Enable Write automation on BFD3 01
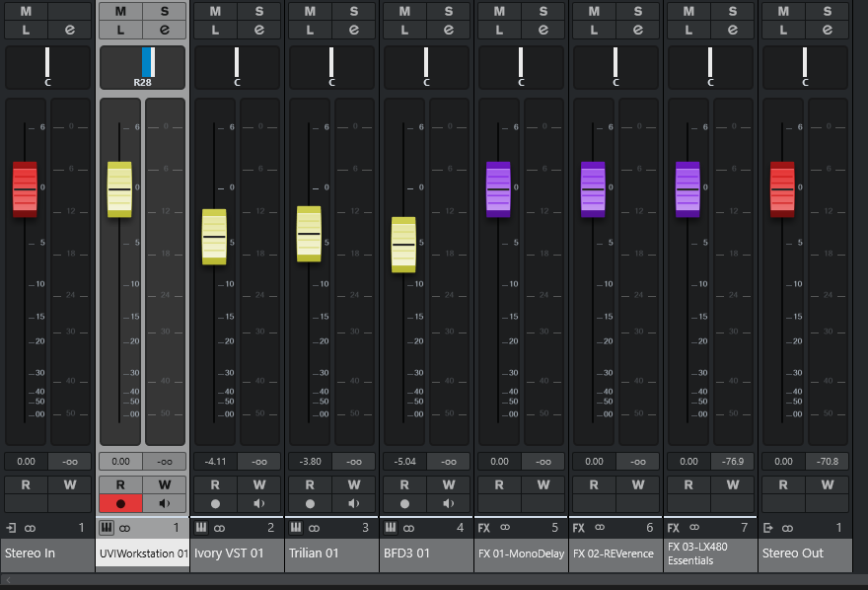This screenshot has height=590, width=868. (x=449, y=484)
